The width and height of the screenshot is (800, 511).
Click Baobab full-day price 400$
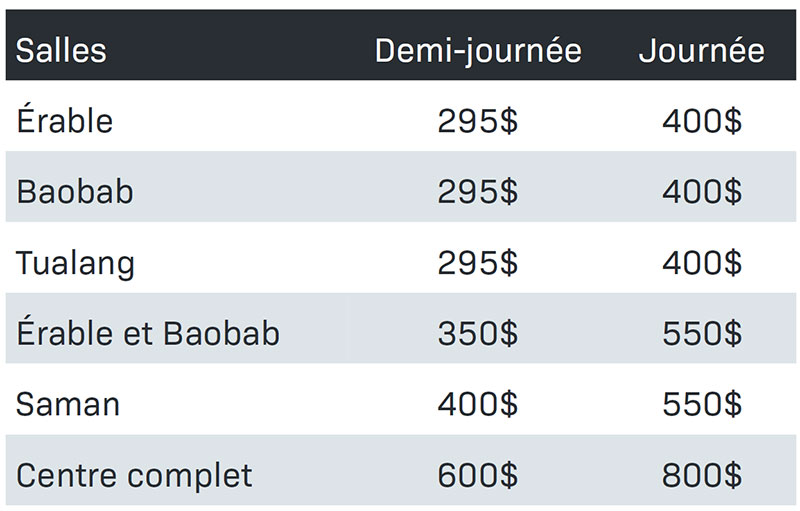(702, 192)
